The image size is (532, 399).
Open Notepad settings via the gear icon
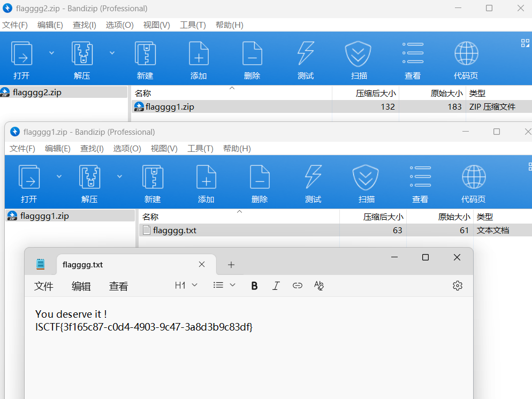click(457, 286)
